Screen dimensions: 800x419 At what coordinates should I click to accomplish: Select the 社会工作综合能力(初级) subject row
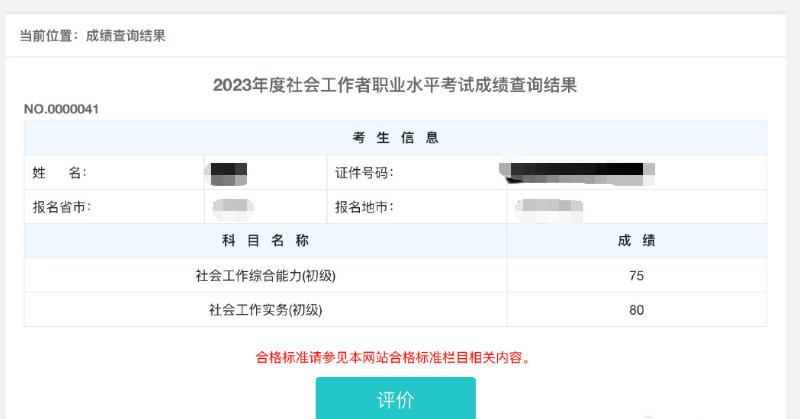coord(265,276)
